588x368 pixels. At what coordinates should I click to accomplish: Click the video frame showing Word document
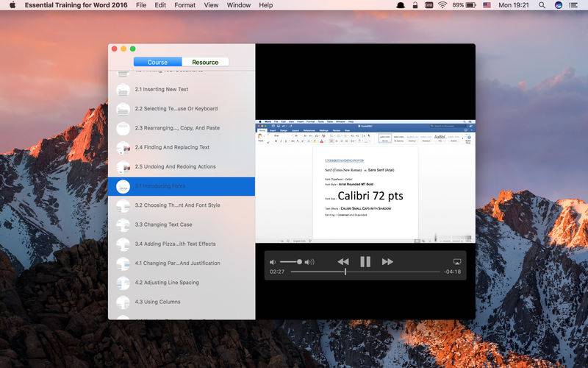point(365,181)
